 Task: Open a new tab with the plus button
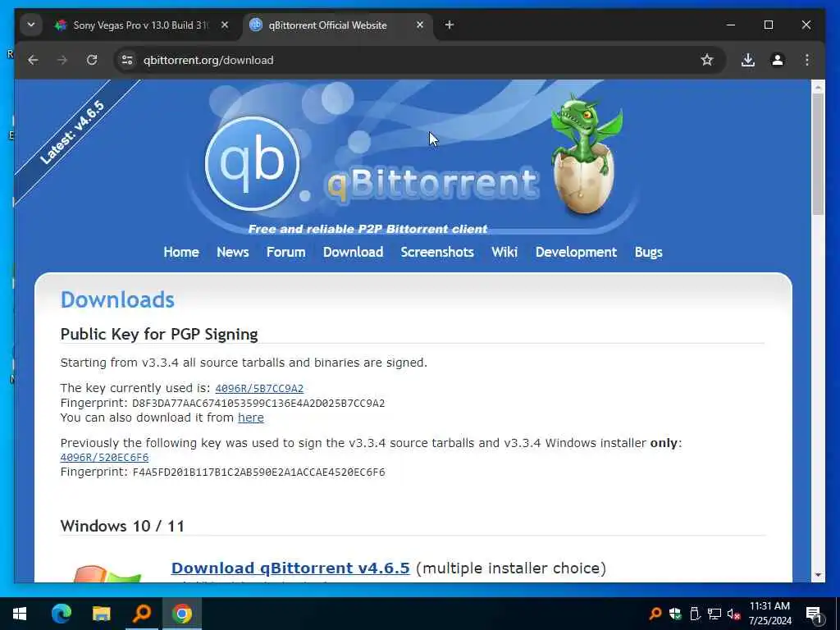click(450, 25)
